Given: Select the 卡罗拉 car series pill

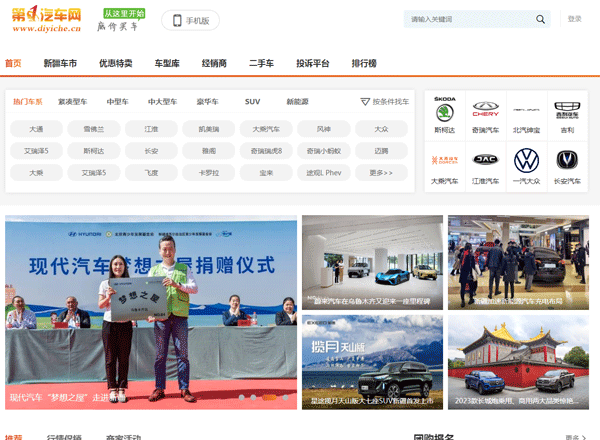Looking at the screenshot, I should [209, 173].
